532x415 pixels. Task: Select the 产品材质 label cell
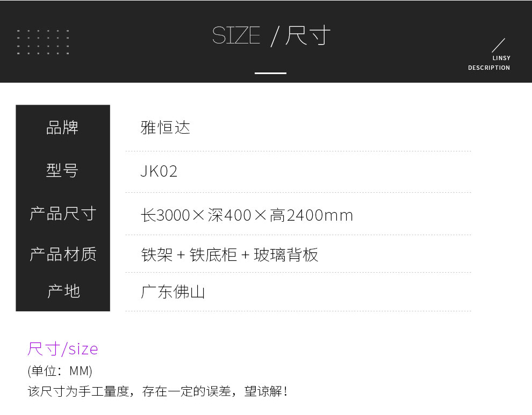click(63, 254)
